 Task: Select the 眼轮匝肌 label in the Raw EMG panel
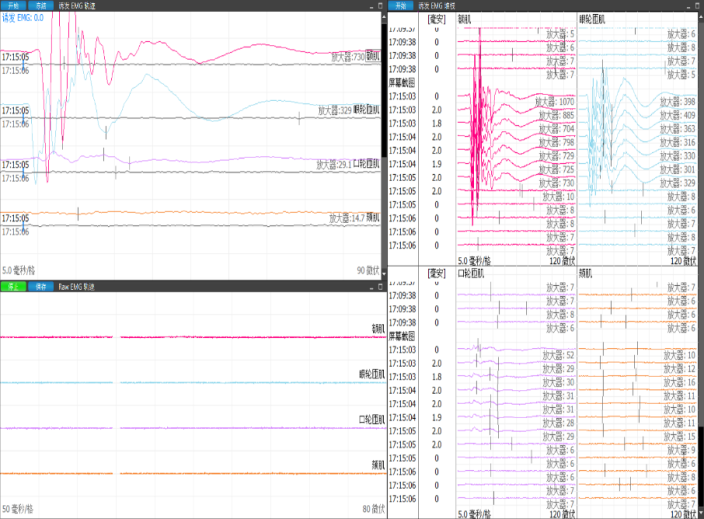[x=371, y=374]
